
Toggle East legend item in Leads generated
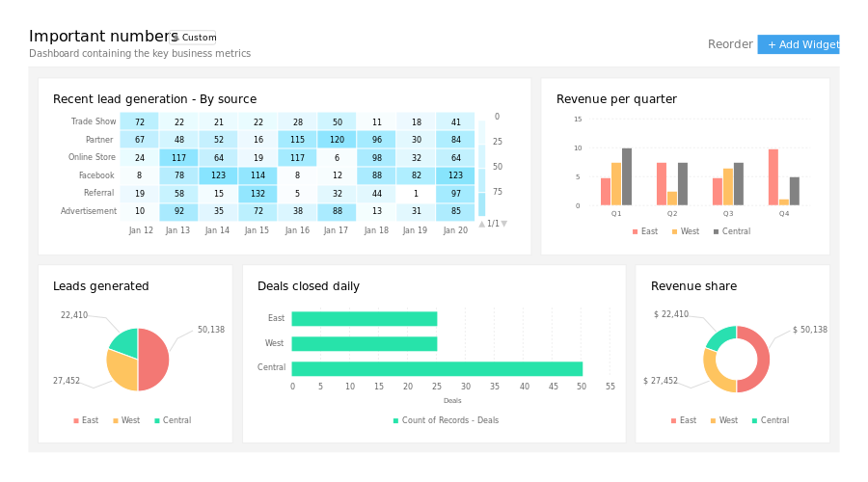pos(85,420)
